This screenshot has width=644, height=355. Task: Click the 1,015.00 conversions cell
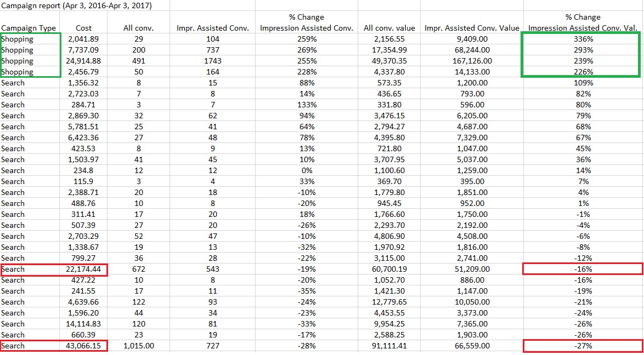click(138, 346)
